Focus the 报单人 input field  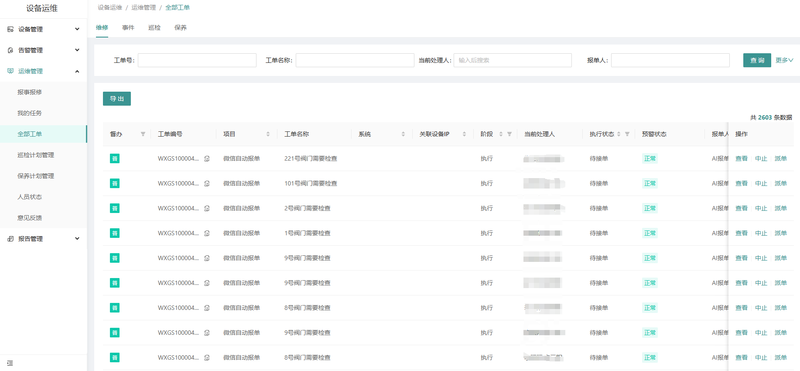coord(670,60)
